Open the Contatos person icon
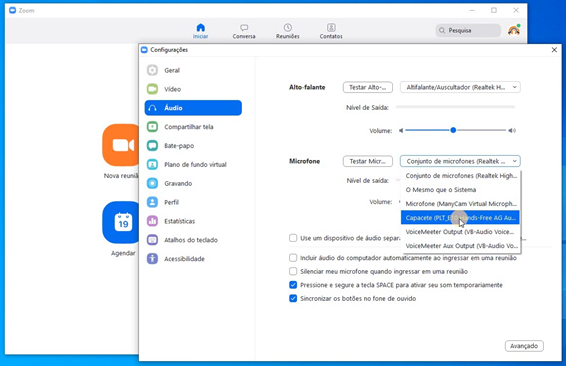Image resolution: width=566 pixels, height=366 pixels. click(331, 27)
